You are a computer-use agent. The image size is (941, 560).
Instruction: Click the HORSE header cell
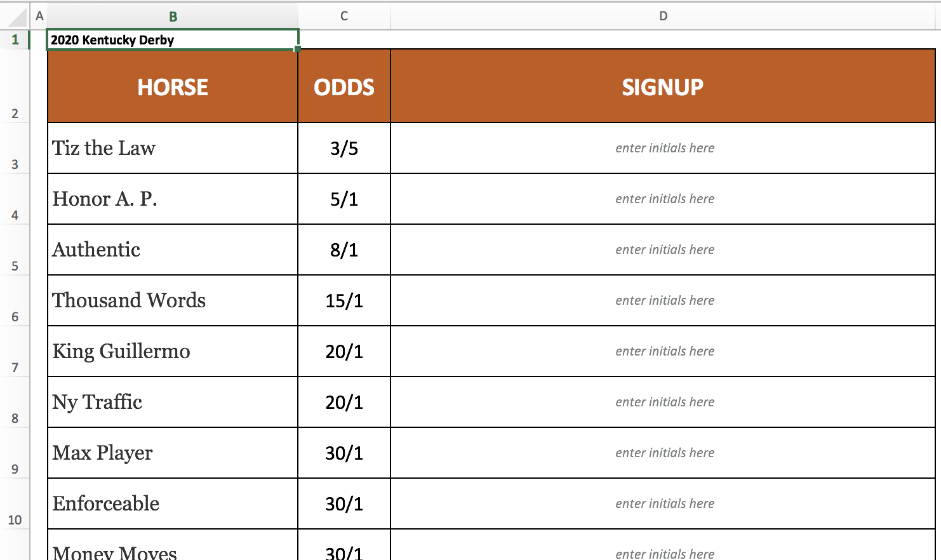coord(173,87)
